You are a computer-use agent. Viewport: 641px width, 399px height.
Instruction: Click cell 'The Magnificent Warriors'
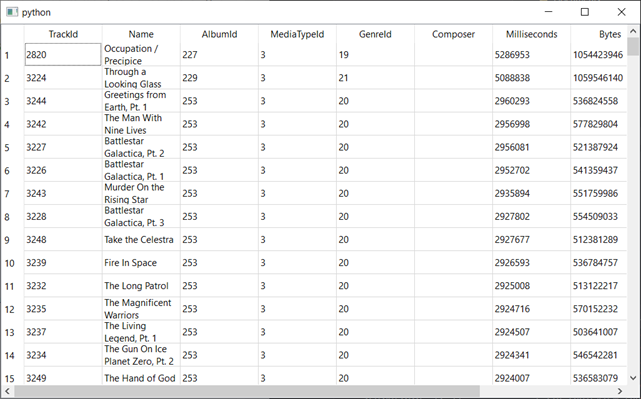tap(141, 309)
